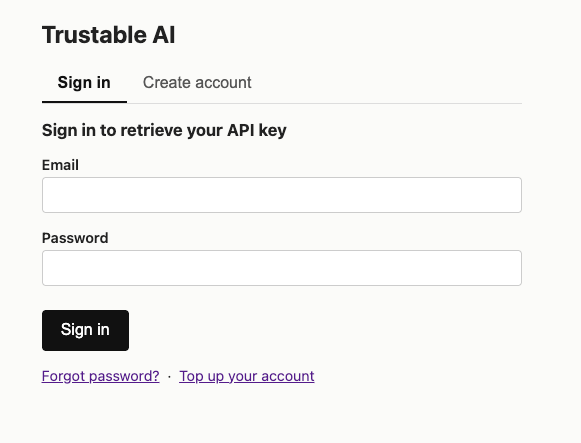Activate the password text box
581x443 pixels.
pos(282,268)
